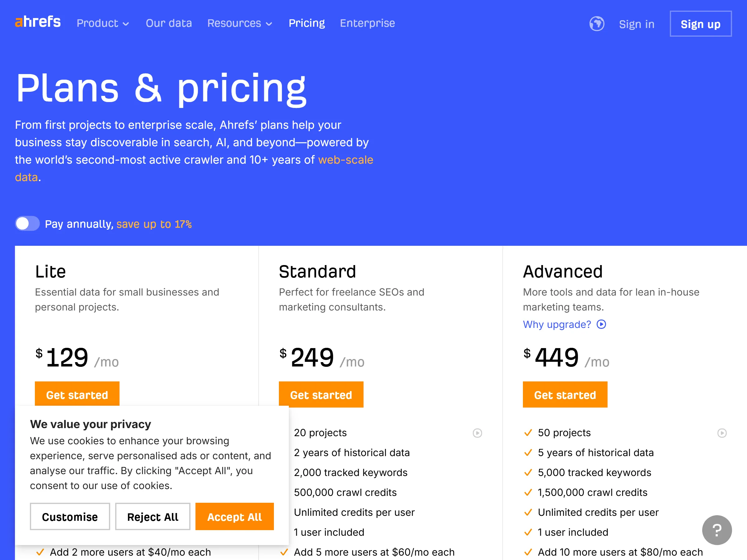Go to the Enterprise page
The image size is (747, 560).
(367, 23)
